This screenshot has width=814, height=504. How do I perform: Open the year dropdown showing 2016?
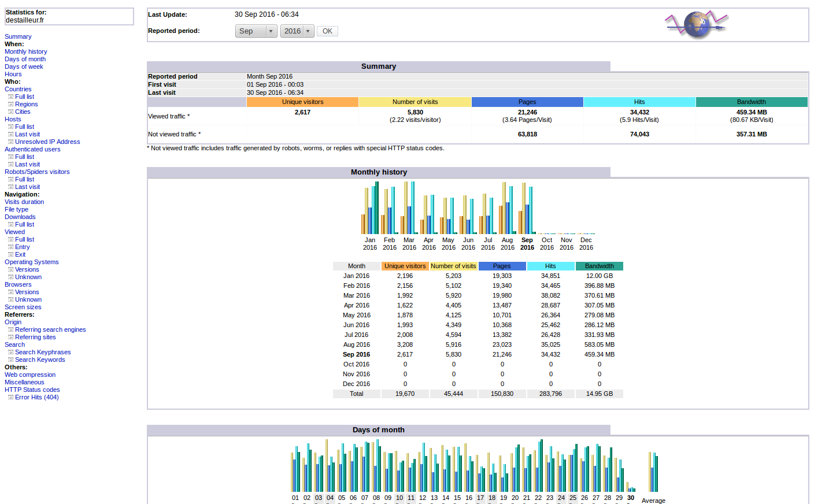click(297, 31)
